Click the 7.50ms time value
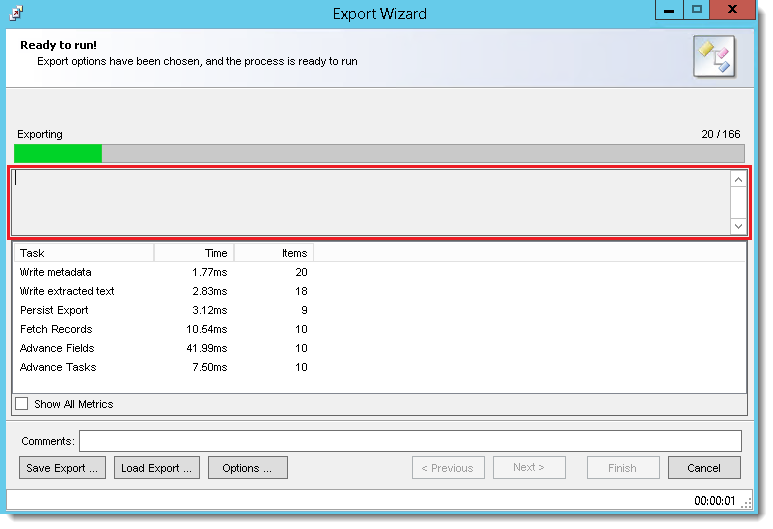 (x=210, y=367)
